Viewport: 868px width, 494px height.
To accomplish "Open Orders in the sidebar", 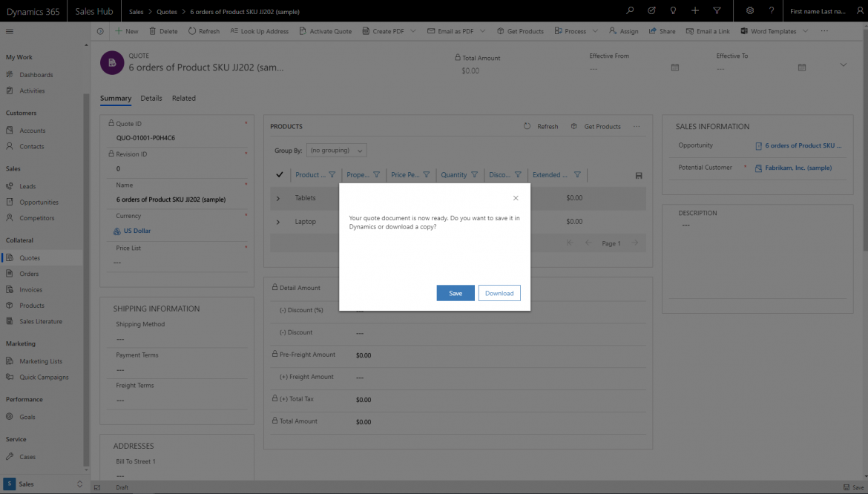I will [29, 274].
